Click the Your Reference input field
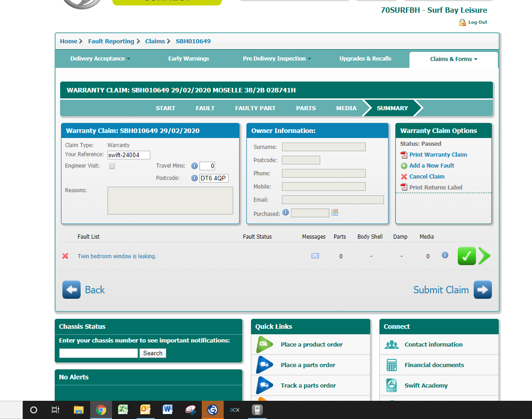 128,155
